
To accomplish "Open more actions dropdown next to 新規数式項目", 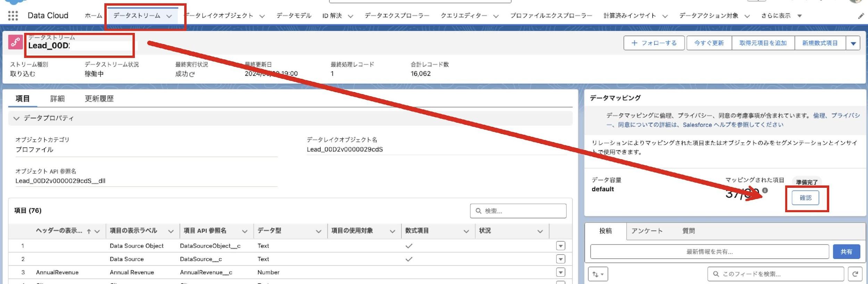I will point(853,43).
